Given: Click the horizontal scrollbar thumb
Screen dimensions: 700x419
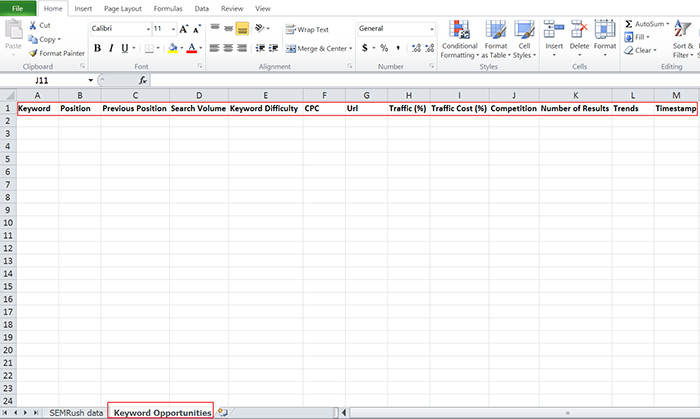Looking at the screenshot, I should [567, 413].
